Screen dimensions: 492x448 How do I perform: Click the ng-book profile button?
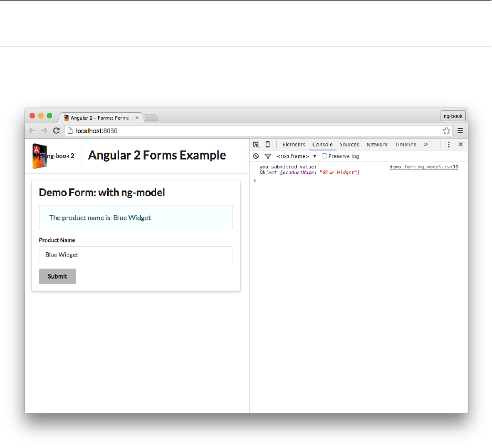point(453,116)
